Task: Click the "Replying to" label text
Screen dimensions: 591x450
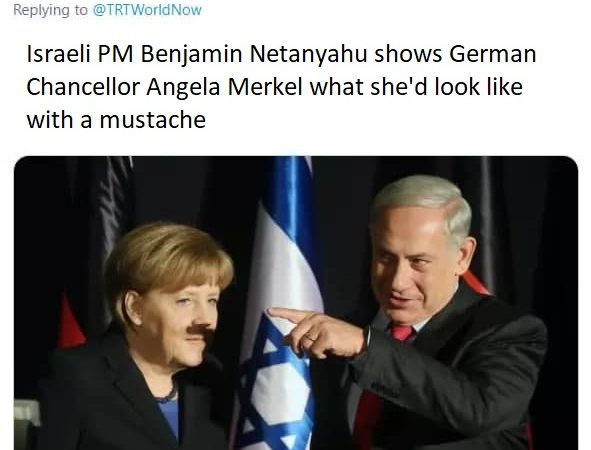Action: pyautogui.click(x=51, y=10)
